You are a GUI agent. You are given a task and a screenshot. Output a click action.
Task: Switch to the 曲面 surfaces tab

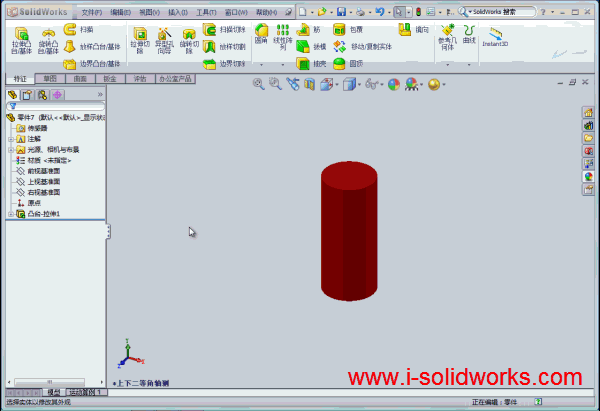(x=80, y=79)
